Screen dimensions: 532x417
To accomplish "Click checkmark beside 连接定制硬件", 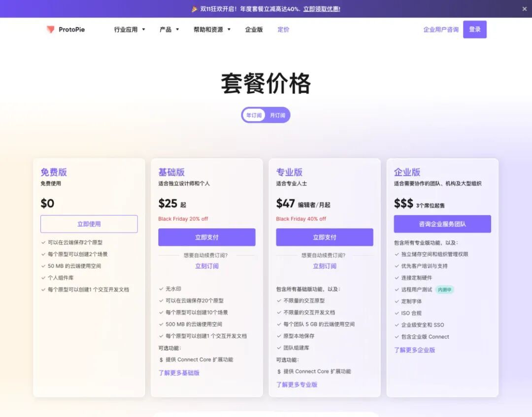I will click(397, 278).
